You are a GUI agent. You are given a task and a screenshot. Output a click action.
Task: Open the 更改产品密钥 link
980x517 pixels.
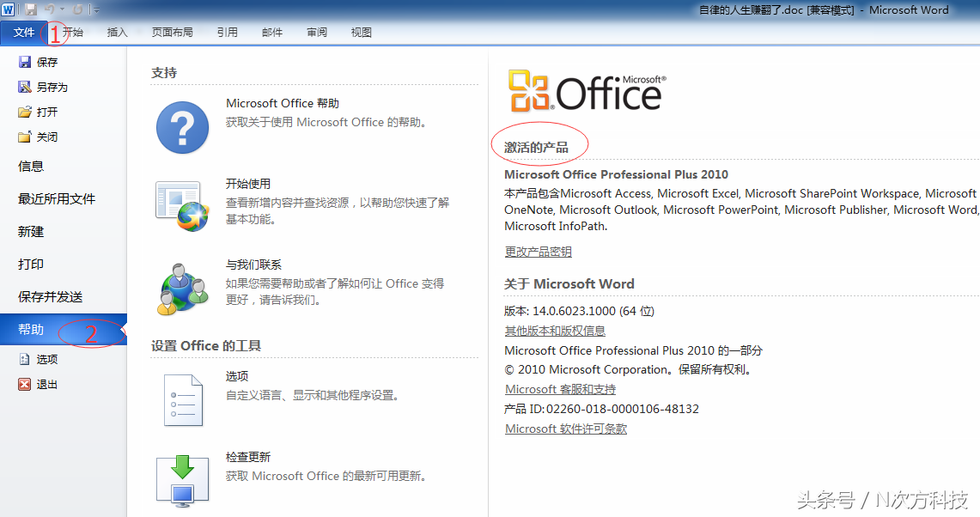pyautogui.click(x=539, y=252)
